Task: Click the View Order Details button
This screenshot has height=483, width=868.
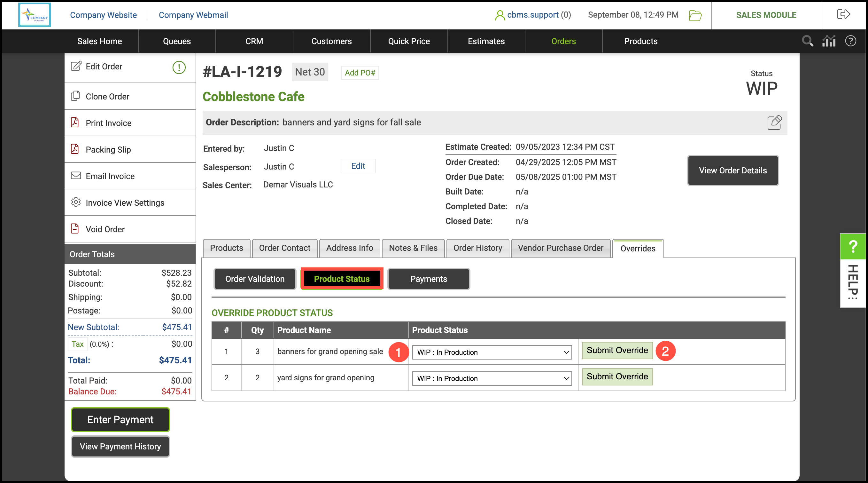Action: (732, 170)
